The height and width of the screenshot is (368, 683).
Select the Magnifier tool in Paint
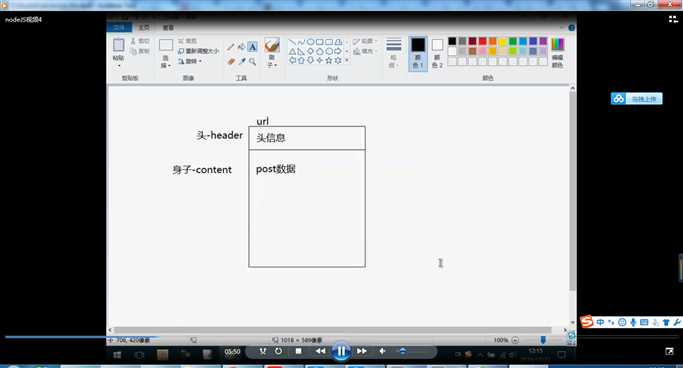point(252,61)
